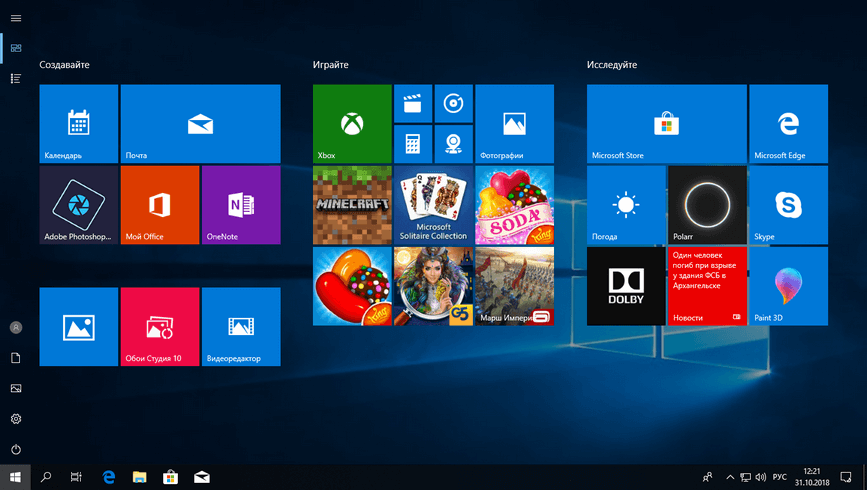Image resolution: width=867 pixels, height=490 pixels.
Task: Select the Создавайте group title
Action: [x=64, y=65]
